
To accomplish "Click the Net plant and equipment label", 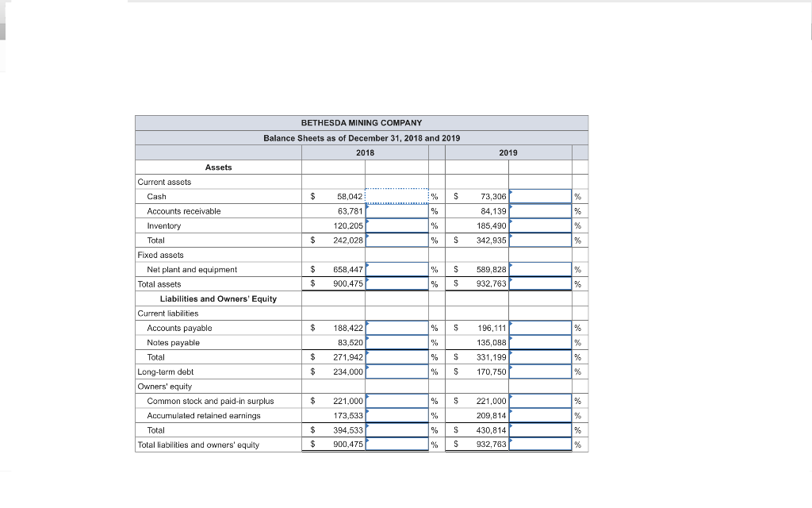I will click(x=192, y=270).
